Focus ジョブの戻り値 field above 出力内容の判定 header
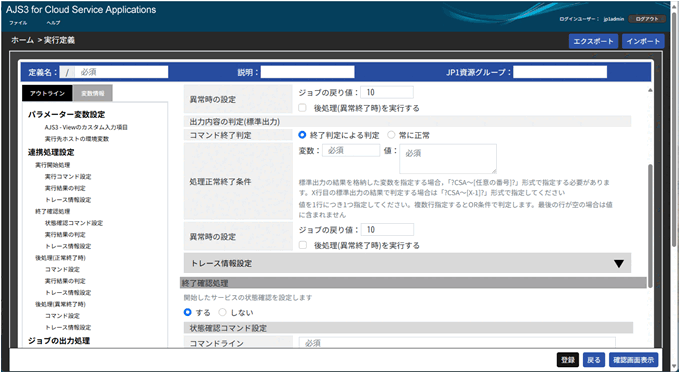This screenshot has height=373, width=680. [387, 92]
